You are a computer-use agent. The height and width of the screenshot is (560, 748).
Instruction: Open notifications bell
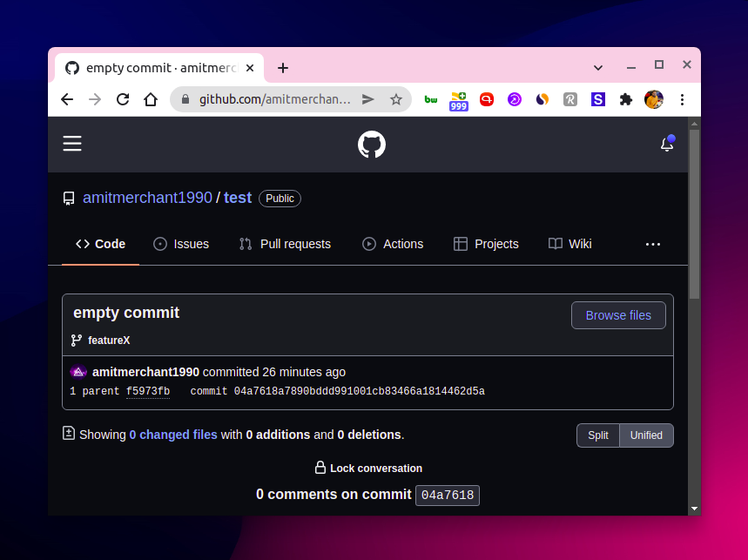tap(667, 144)
